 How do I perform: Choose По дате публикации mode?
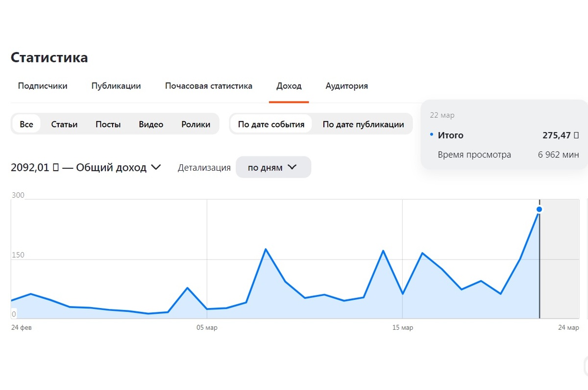coord(363,124)
